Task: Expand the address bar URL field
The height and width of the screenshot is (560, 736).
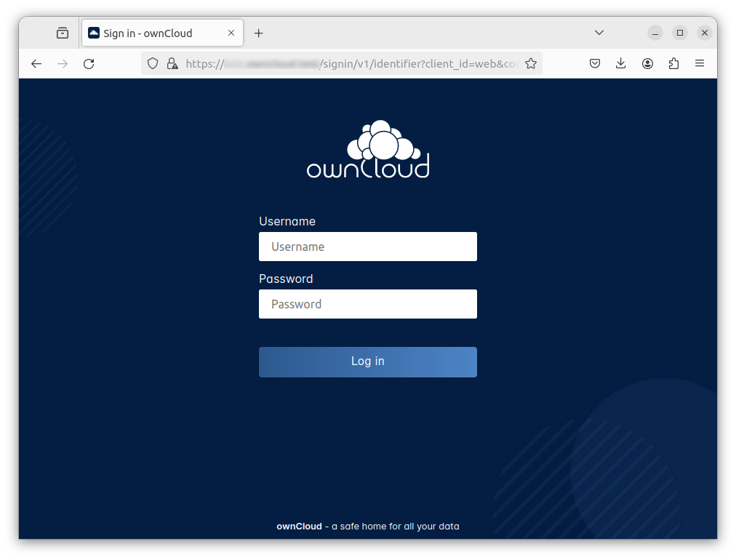Action: [349, 63]
